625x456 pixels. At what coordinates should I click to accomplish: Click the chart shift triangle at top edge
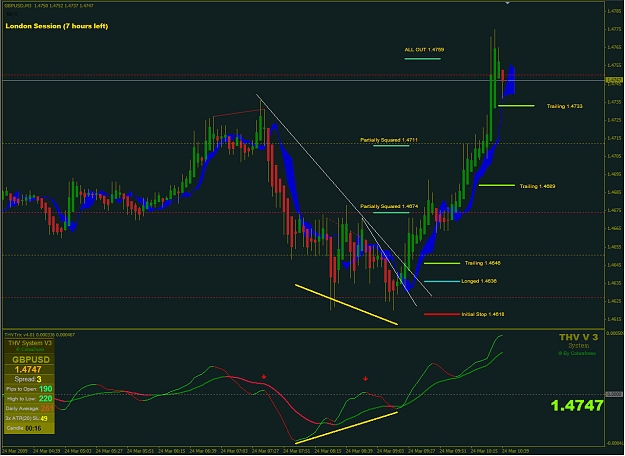click(507, 3)
